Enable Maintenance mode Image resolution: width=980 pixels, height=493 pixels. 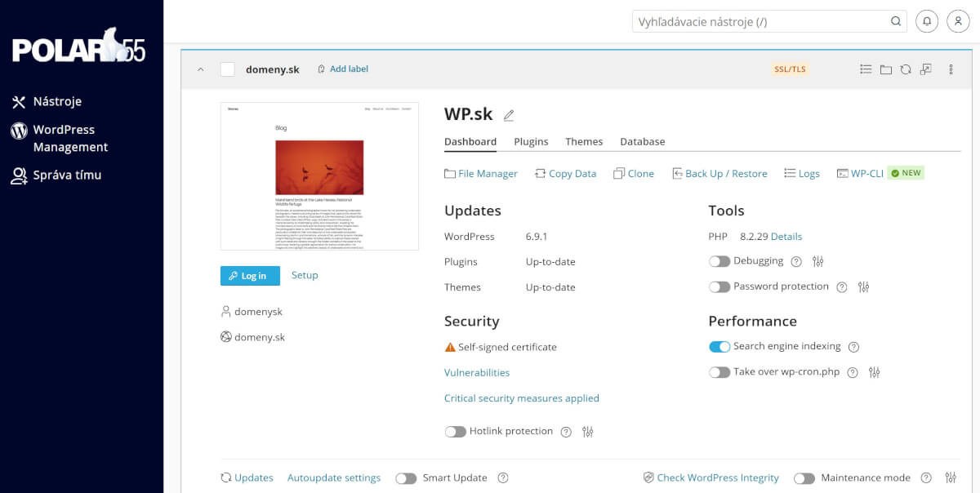coord(804,477)
